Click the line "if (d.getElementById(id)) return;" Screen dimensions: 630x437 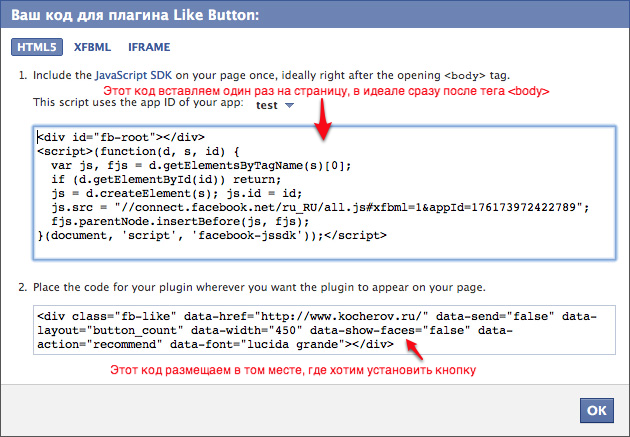[166, 179]
